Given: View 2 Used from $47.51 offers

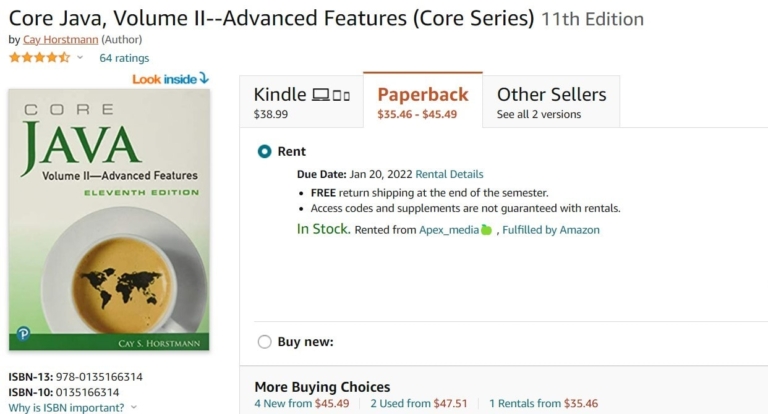Looking at the screenshot, I should pyautogui.click(x=419, y=404).
